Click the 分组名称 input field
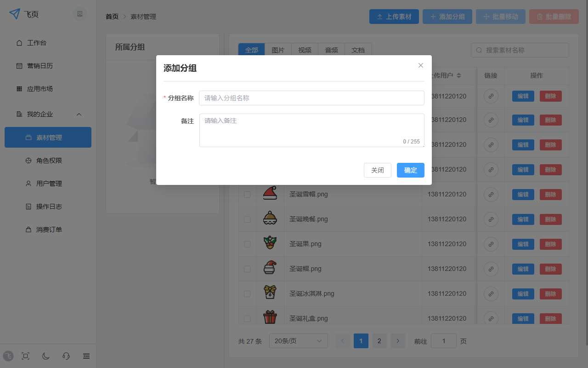Image resolution: width=588 pixels, height=368 pixels. [311, 98]
